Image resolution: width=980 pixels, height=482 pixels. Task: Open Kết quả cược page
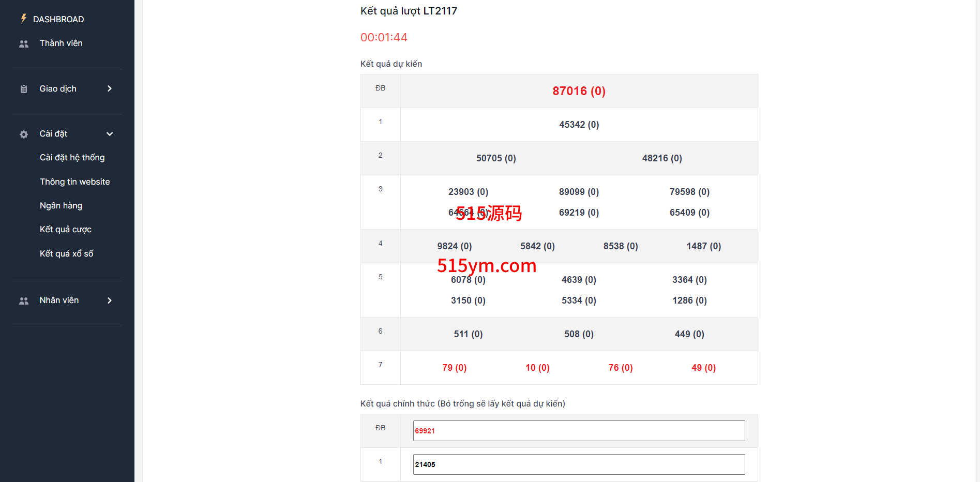tap(65, 230)
